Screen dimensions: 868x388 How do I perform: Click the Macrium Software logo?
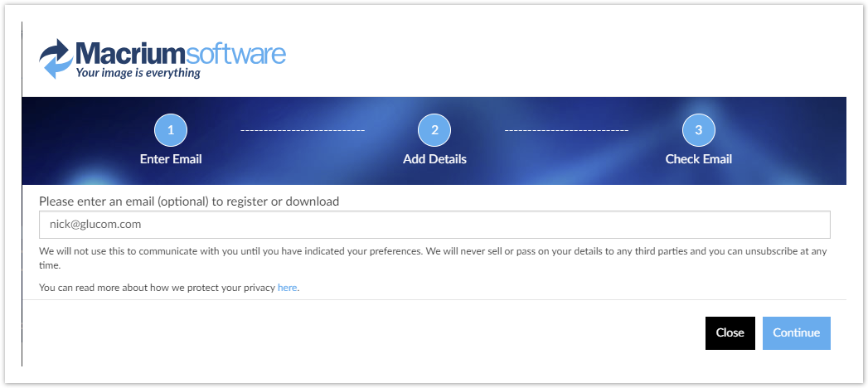click(162, 59)
